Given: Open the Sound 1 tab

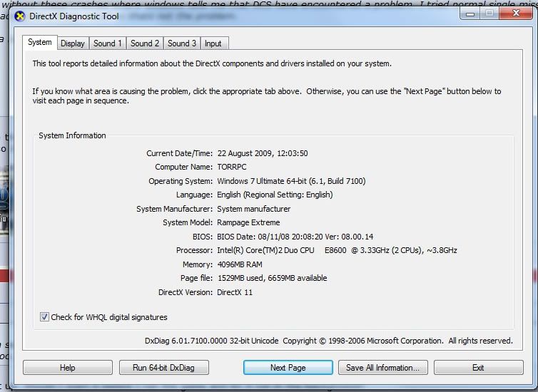Looking at the screenshot, I should [x=108, y=43].
